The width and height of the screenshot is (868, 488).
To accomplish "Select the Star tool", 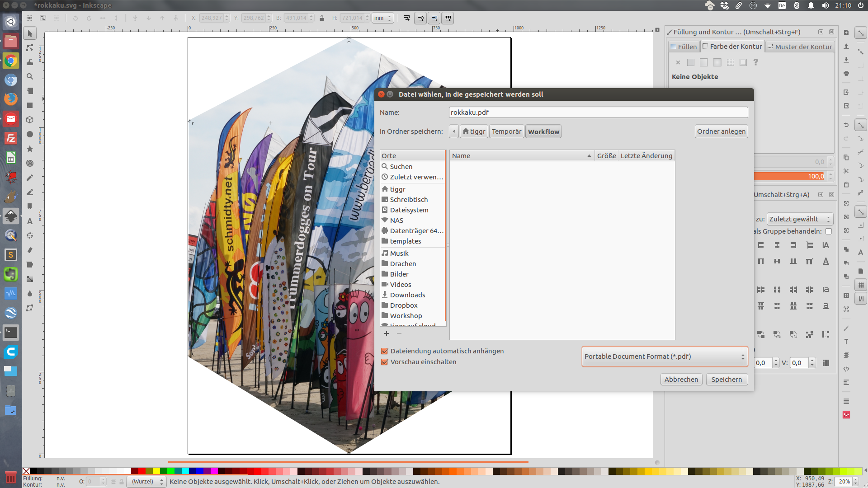I will pos(30,149).
